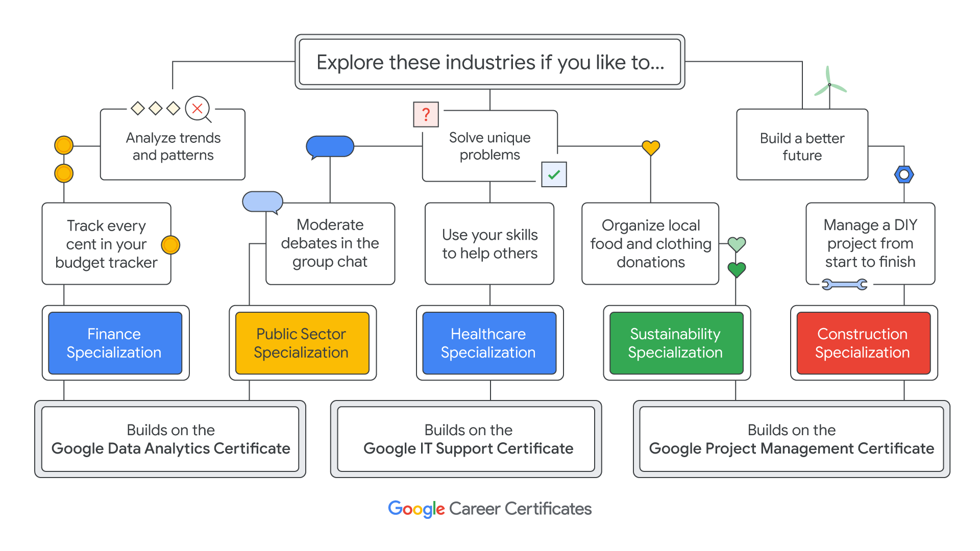Toggle the yellow coin next to budget tracker
The height and width of the screenshot is (551, 980).
click(x=170, y=244)
